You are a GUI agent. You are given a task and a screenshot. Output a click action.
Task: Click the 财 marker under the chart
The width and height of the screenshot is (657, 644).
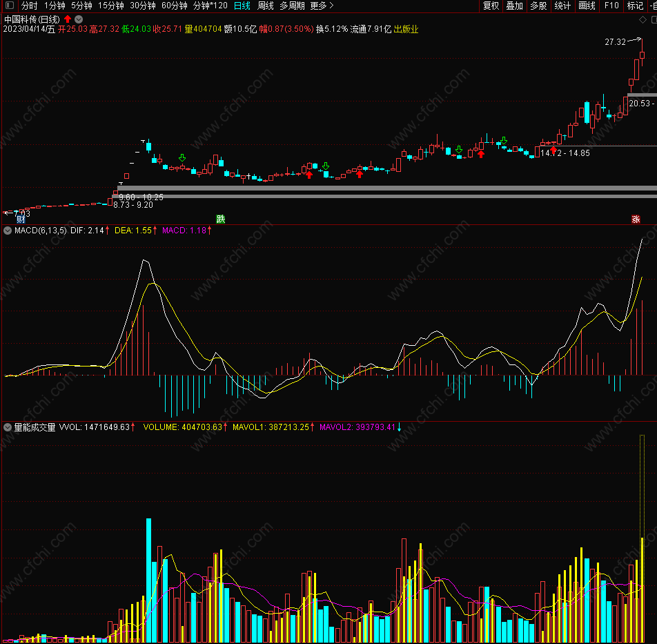pyautogui.click(x=21, y=219)
